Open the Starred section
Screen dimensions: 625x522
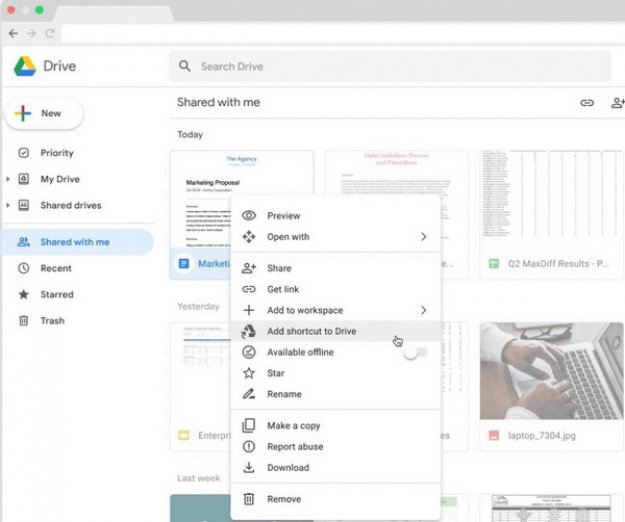56,295
